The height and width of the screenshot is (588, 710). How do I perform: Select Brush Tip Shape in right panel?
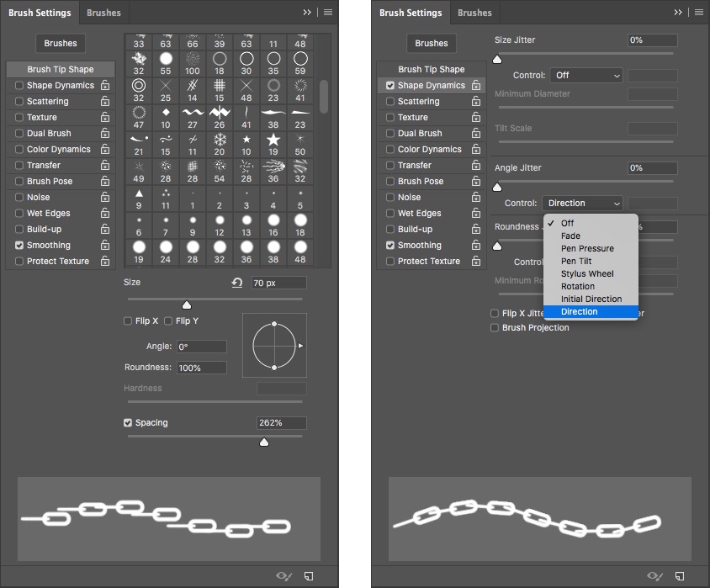(431, 70)
